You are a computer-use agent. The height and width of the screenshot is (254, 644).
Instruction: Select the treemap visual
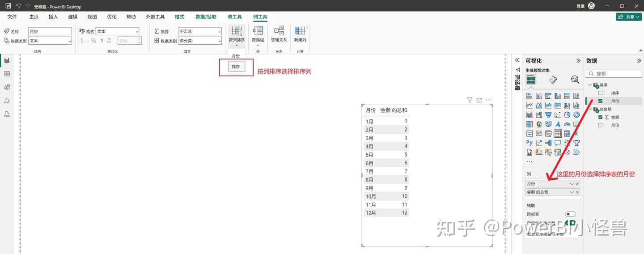530,124
